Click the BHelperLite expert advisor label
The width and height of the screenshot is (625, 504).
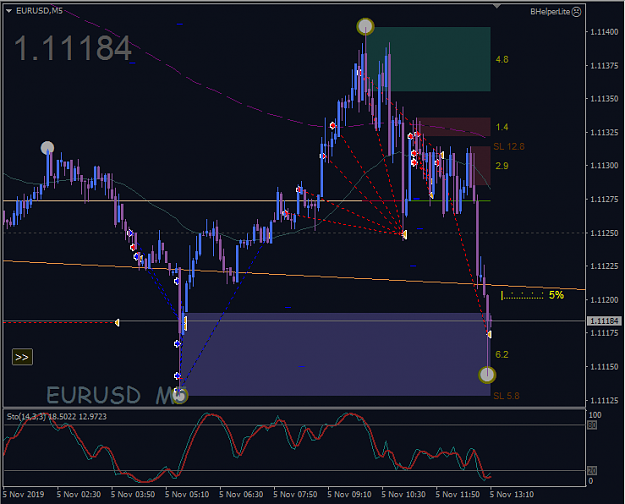coord(550,12)
